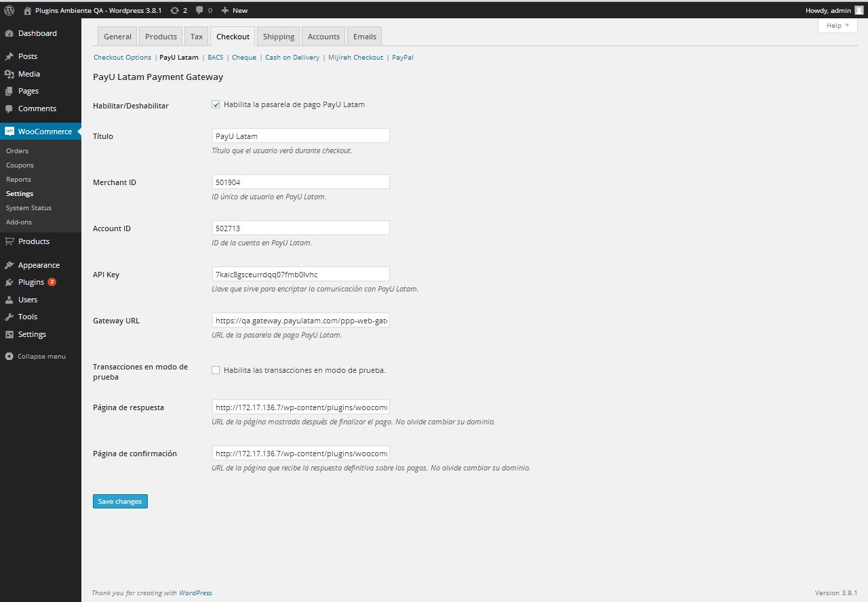Click the Página de respuesta URL field
868x602 pixels.
[x=301, y=407]
